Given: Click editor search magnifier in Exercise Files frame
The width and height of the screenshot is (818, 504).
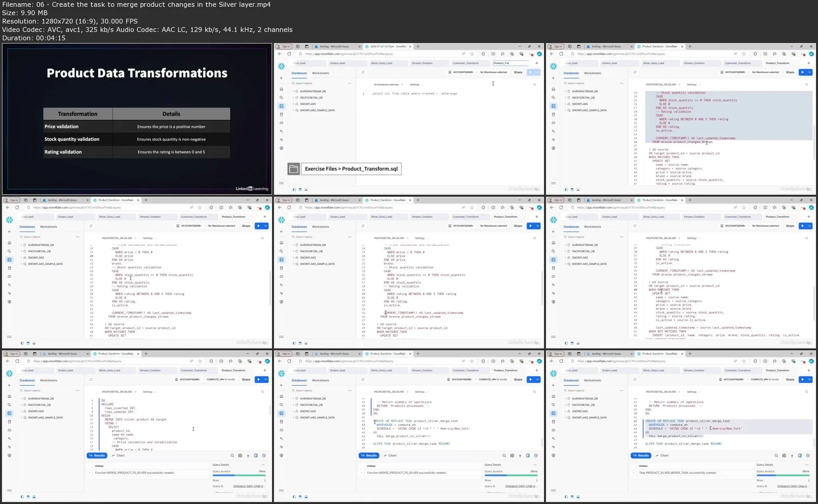Looking at the screenshot, I should pyautogui.click(x=534, y=85).
